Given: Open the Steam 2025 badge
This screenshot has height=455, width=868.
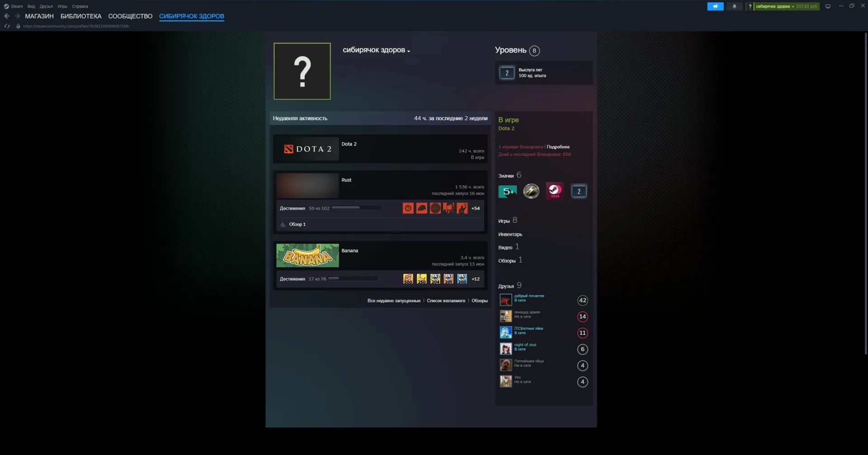Looking at the screenshot, I should click(555, 191).
